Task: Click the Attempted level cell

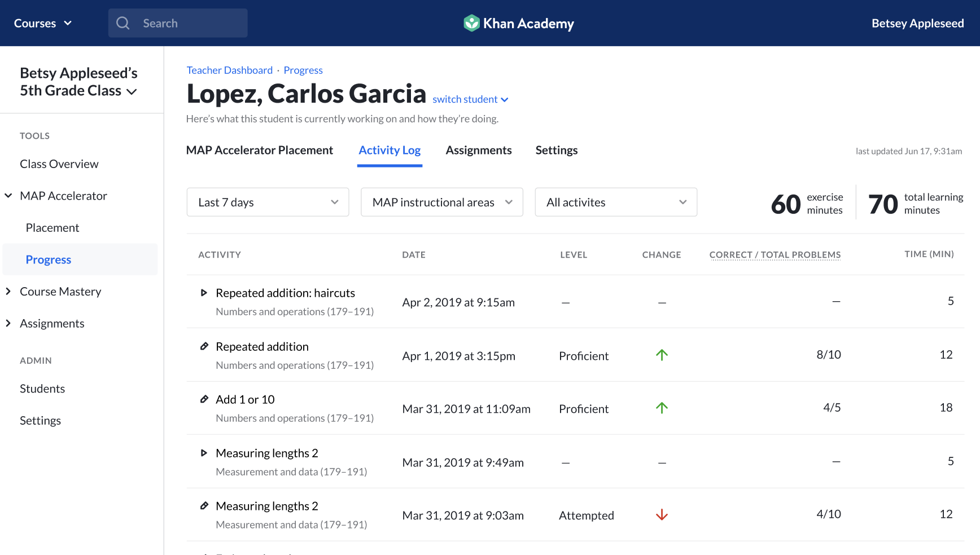Action: click(x=587, y=516)
